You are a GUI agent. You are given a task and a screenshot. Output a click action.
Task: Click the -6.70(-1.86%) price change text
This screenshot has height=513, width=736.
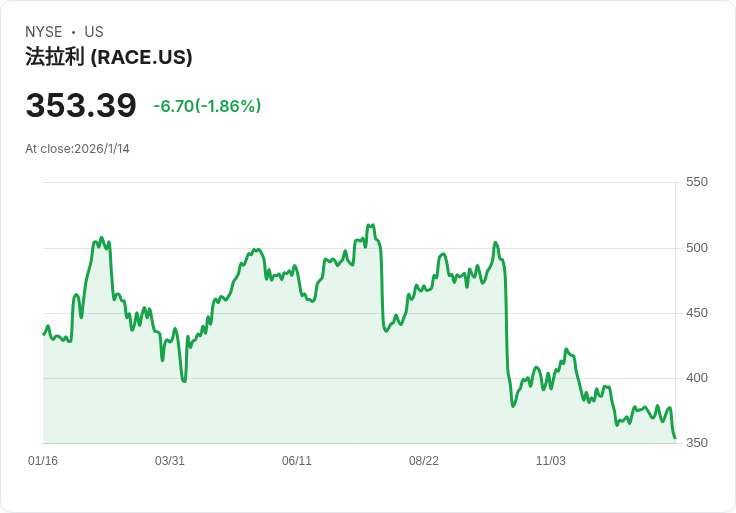click(x=207, y=106)
